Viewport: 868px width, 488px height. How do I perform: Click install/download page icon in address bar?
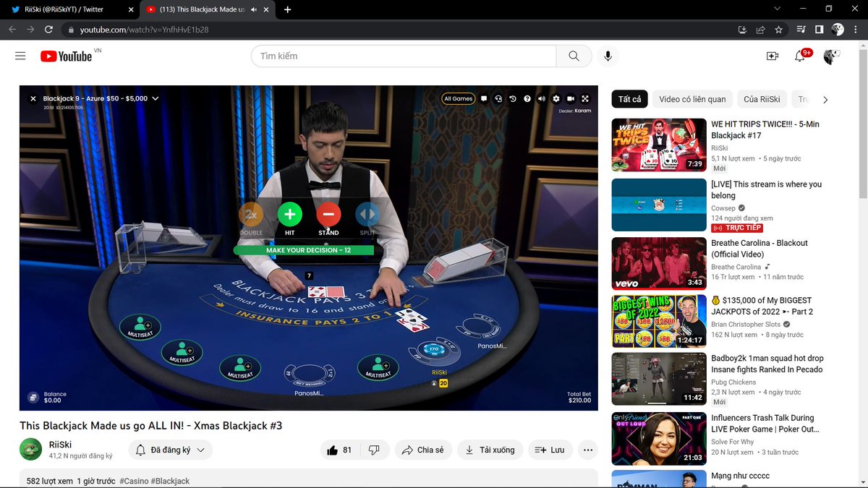click(742, 30)
